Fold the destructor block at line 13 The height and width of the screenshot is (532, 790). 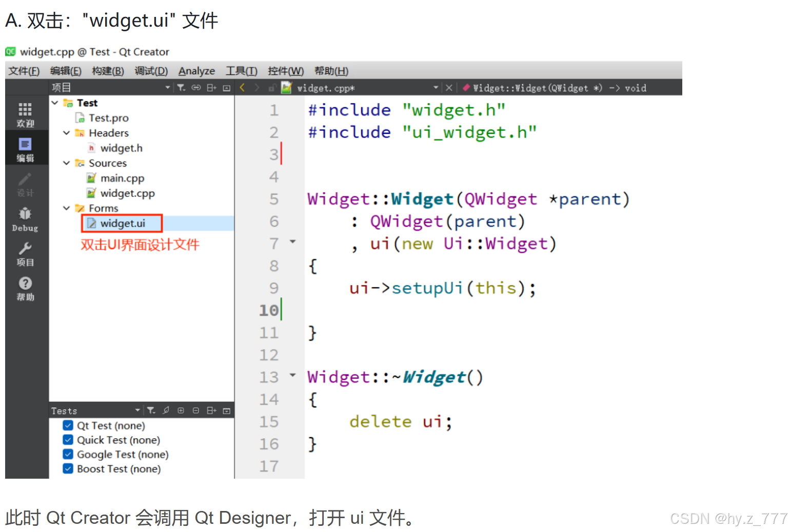[292, 375]
